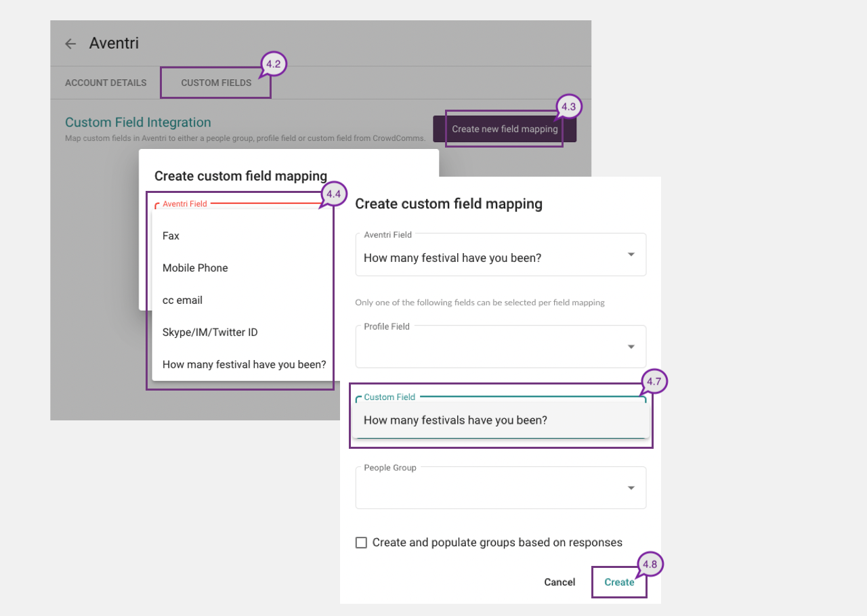The width and height of the screenshot is (867, 616).
Task: Switch to the Account Details tab
Action: (106, 83)
